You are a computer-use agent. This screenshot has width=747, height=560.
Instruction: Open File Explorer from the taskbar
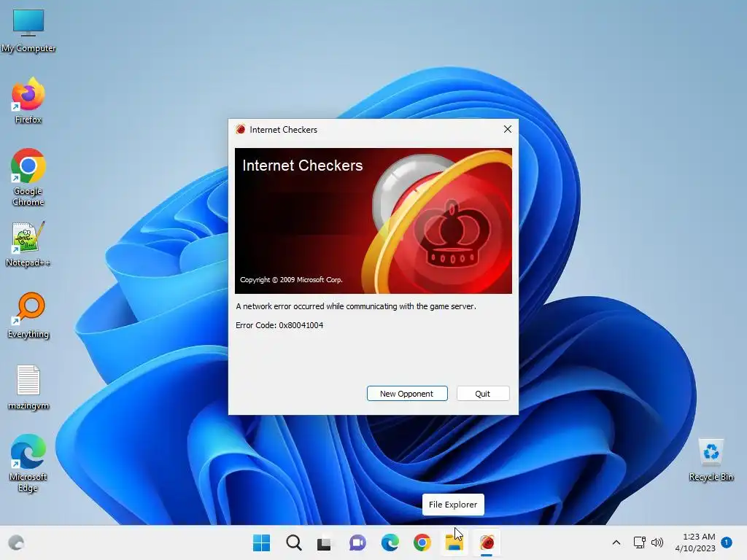(x=454, y=542)
